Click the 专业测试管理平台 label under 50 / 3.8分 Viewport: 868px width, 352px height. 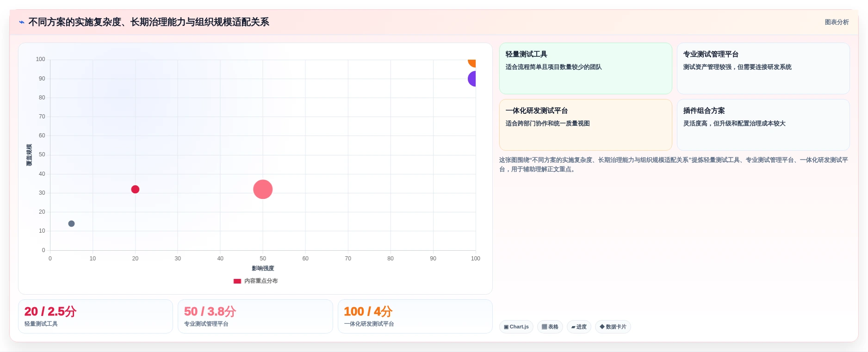(206, 324)
